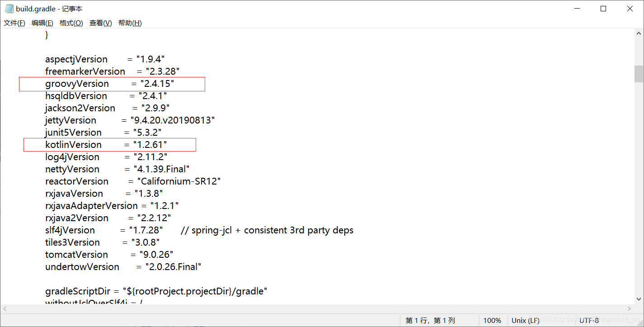Open the 格式(O) menu
644x327 pixels.
click(71, 23)
